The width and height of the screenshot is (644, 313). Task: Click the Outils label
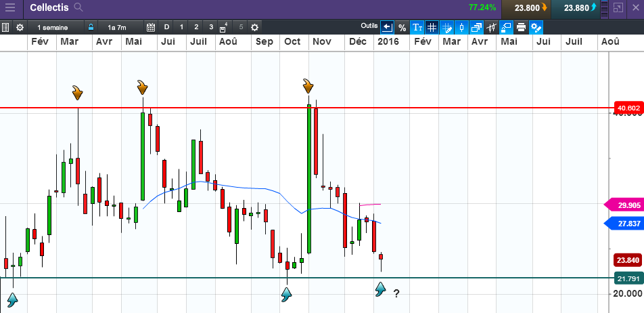[x=369, y=26]
